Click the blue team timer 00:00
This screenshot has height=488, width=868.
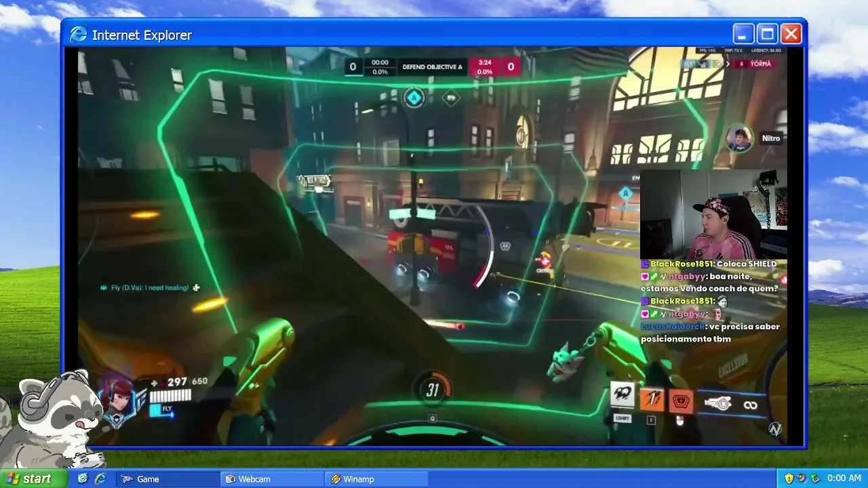pos(380,62)
